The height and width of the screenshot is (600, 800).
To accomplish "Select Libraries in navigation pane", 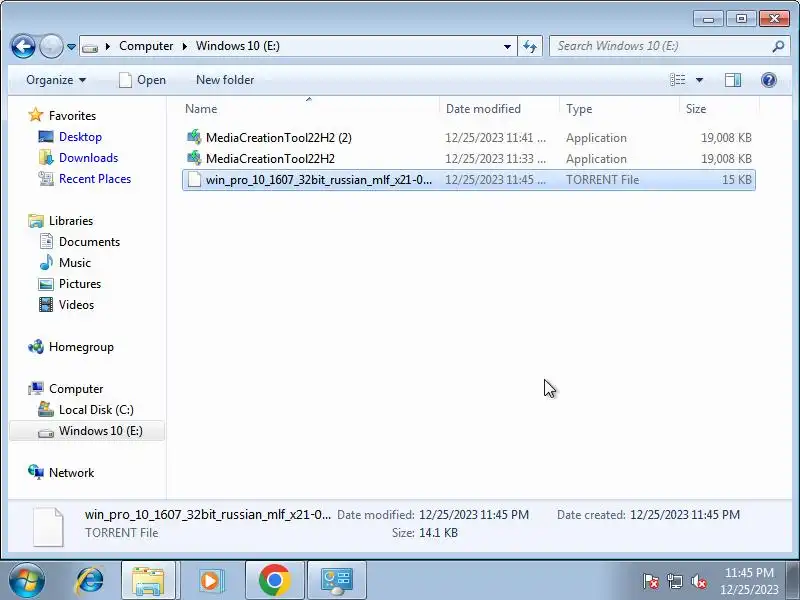I will [x=71, y=220].
